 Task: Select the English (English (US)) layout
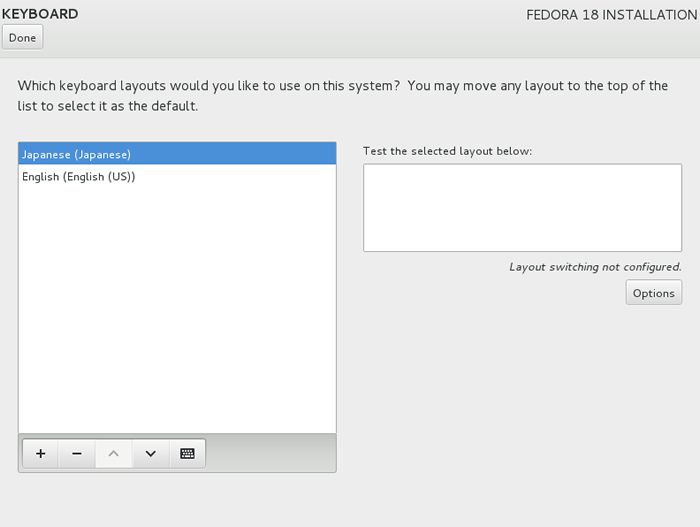177,176
